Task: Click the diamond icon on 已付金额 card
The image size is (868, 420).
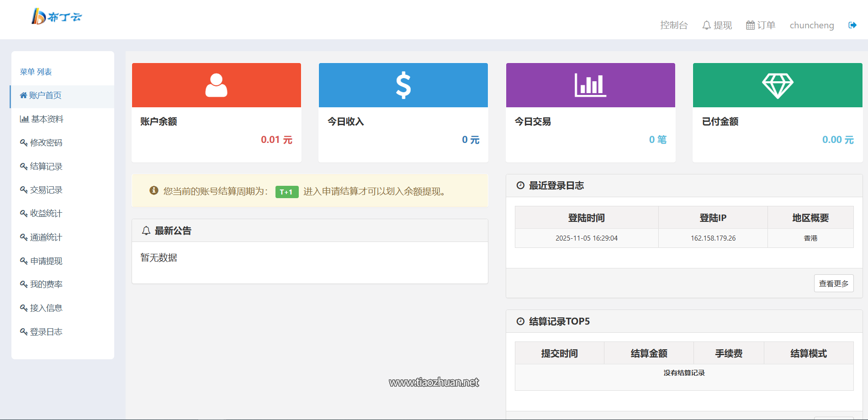Action: (x=777, y=85)
